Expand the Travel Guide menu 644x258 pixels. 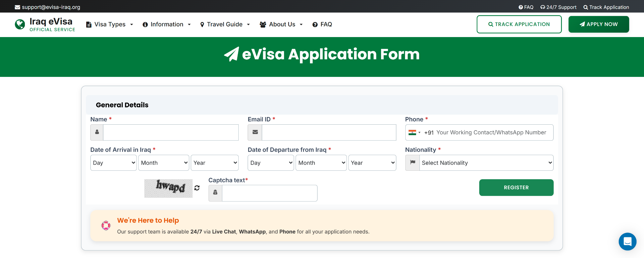(x=225, y=24)
